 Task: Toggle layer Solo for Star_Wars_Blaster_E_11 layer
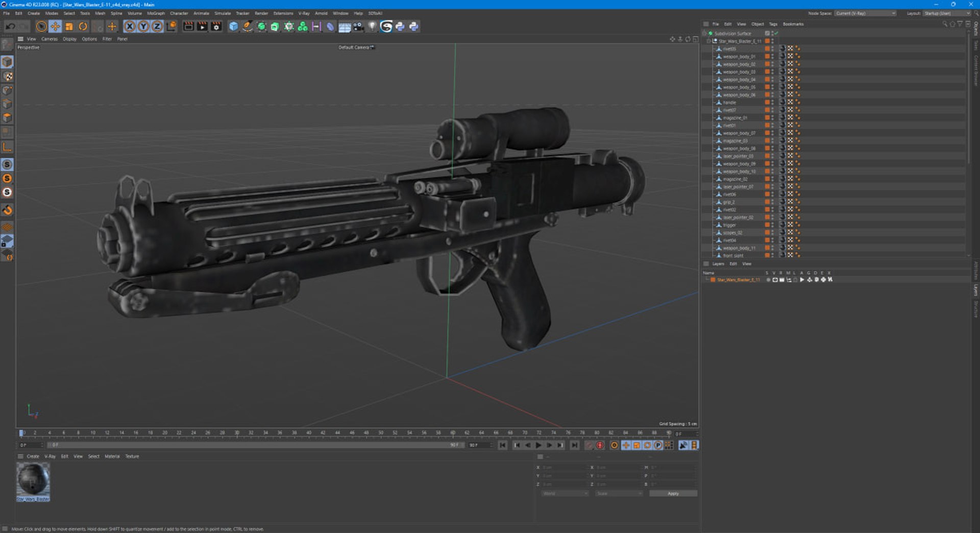tap(768, 280)
